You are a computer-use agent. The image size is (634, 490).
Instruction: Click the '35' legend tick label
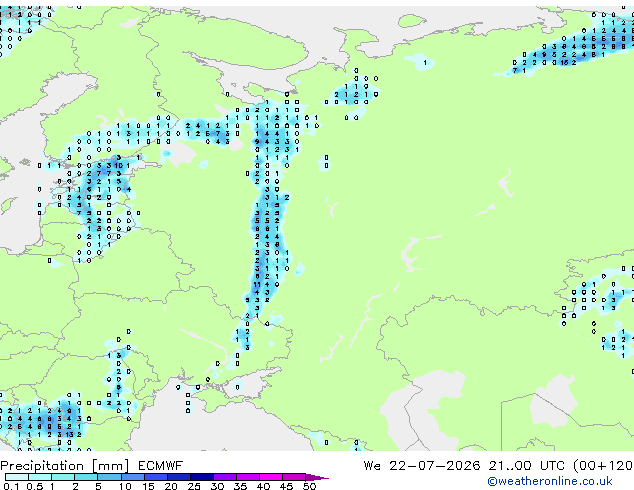tap(240, 486)
